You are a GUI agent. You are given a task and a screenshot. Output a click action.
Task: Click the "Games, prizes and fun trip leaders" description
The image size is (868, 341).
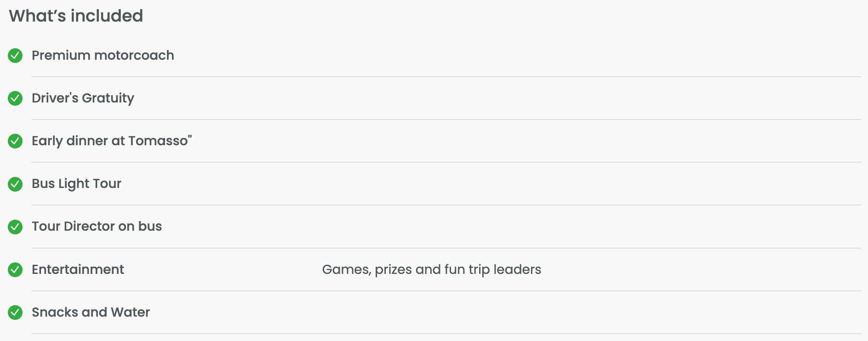[x=431, y=270]
